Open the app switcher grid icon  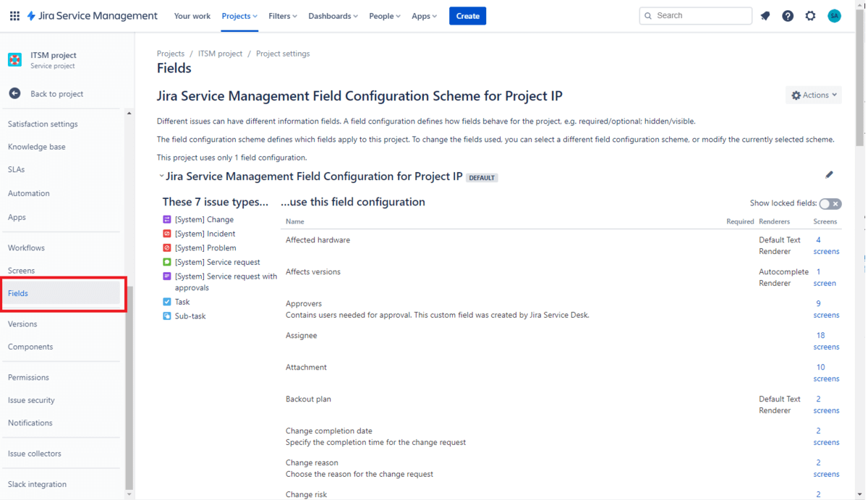(x=14, y=16)
